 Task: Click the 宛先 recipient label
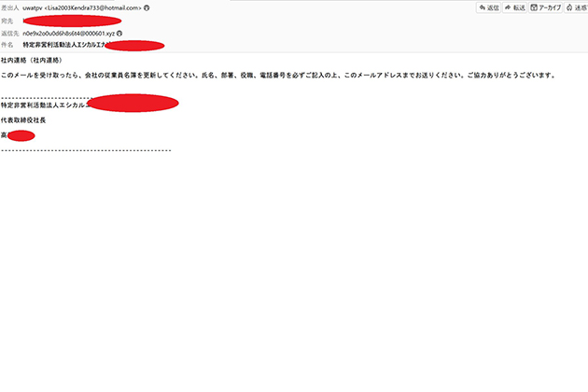[7, 21]
